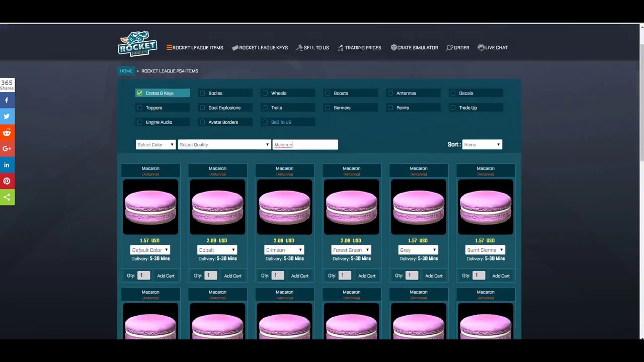Screen dimensions: 644x362
Task: Enable Avatar Borders filter checkbox
Action: tap(202, 122)
